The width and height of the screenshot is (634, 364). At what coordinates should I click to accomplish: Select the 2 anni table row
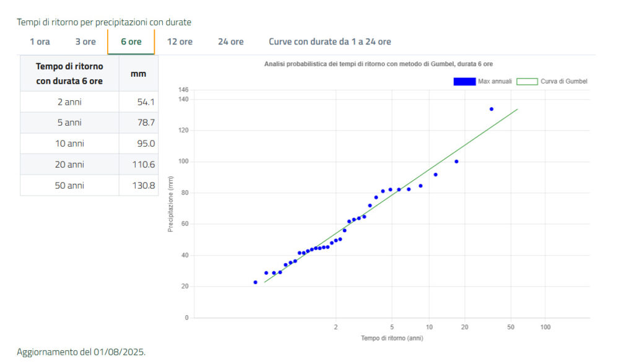[x=69, y=102]
